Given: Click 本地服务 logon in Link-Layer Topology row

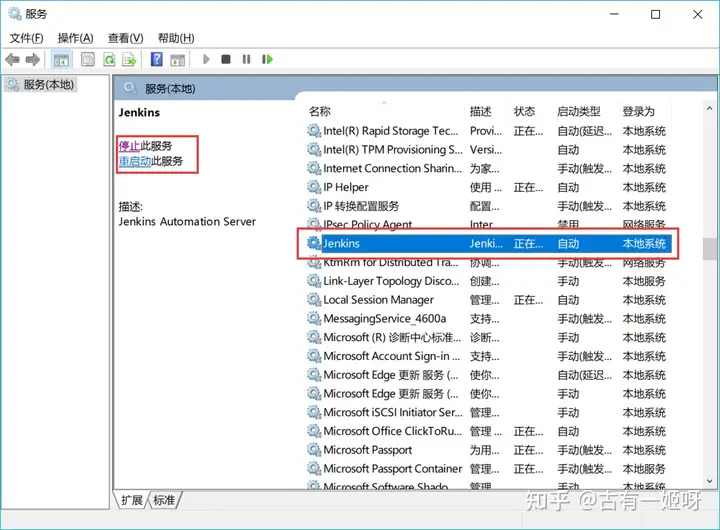Looking at the screenshot, I should coord(644,281).
